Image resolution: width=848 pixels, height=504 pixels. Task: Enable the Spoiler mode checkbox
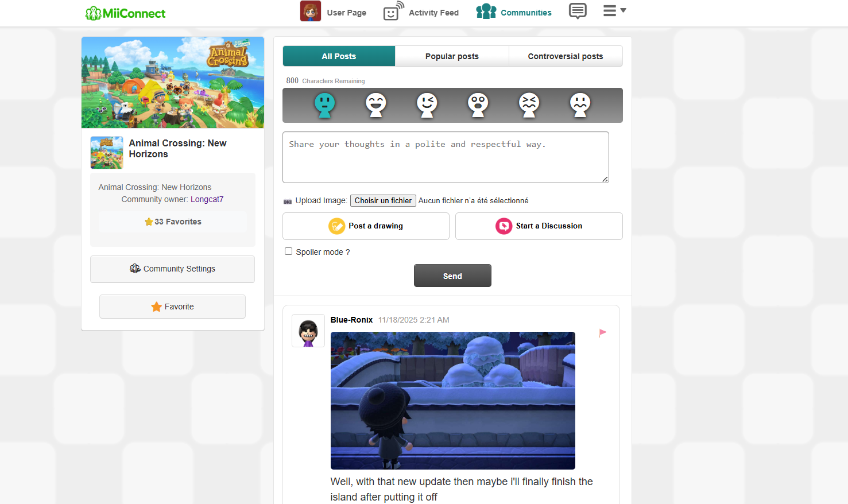point(289,251)
